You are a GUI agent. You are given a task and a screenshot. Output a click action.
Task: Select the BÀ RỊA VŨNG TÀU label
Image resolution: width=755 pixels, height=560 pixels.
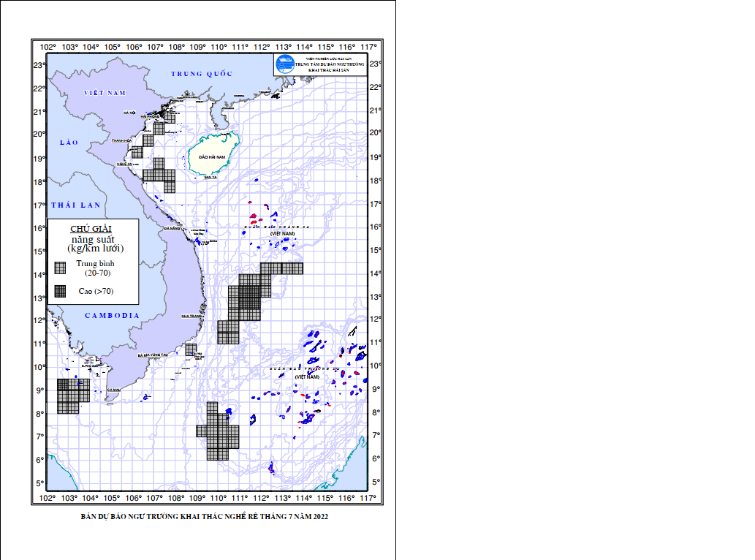pos(153,355)
